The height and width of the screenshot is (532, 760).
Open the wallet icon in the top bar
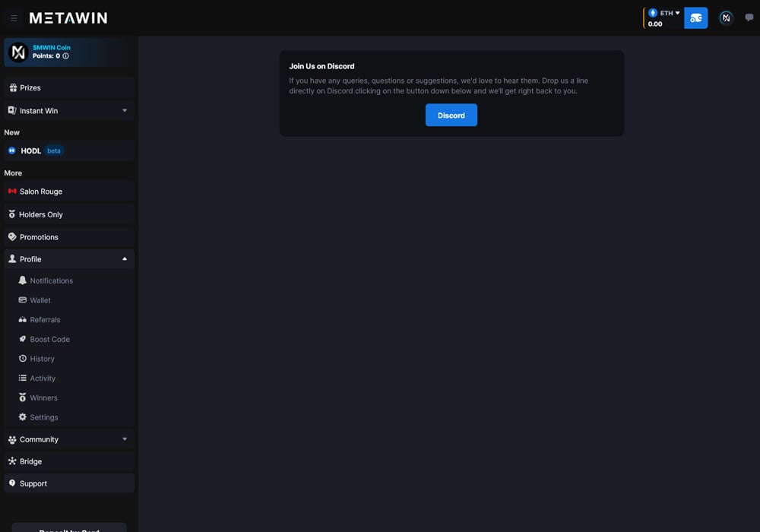point(696,17)
